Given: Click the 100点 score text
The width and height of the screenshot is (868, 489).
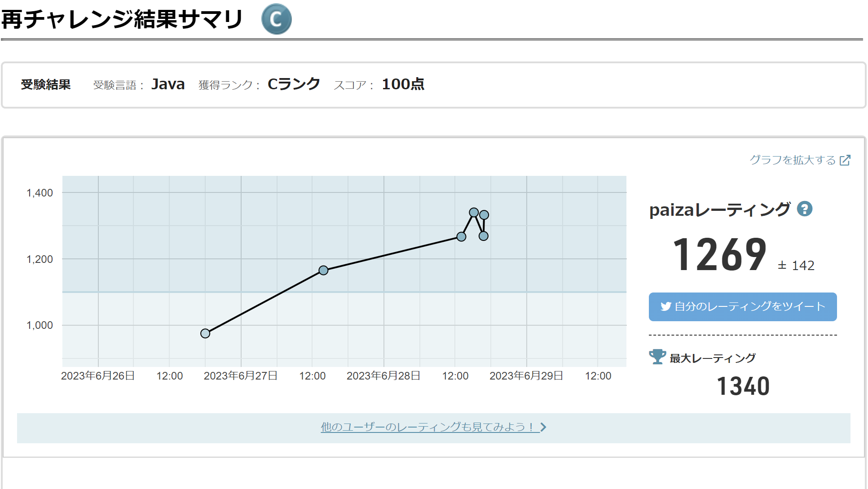Looking at the screenshot, I should click(403, 84).
